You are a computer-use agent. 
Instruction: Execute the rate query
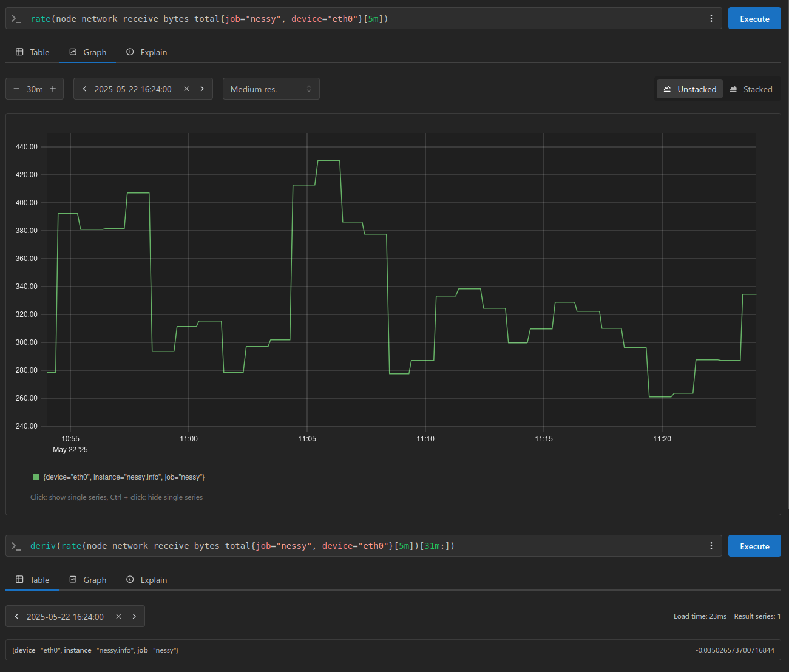tap(754, 19)
